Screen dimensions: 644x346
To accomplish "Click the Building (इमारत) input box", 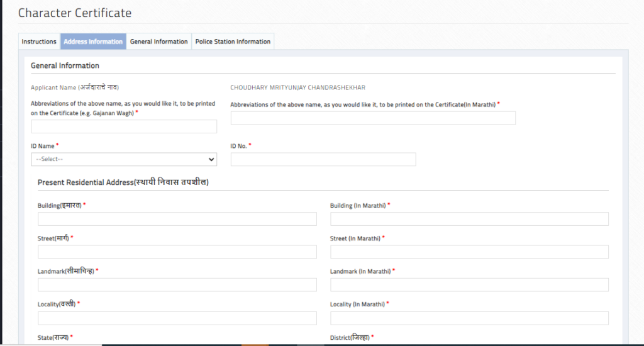I will click(x=177, y=219).
